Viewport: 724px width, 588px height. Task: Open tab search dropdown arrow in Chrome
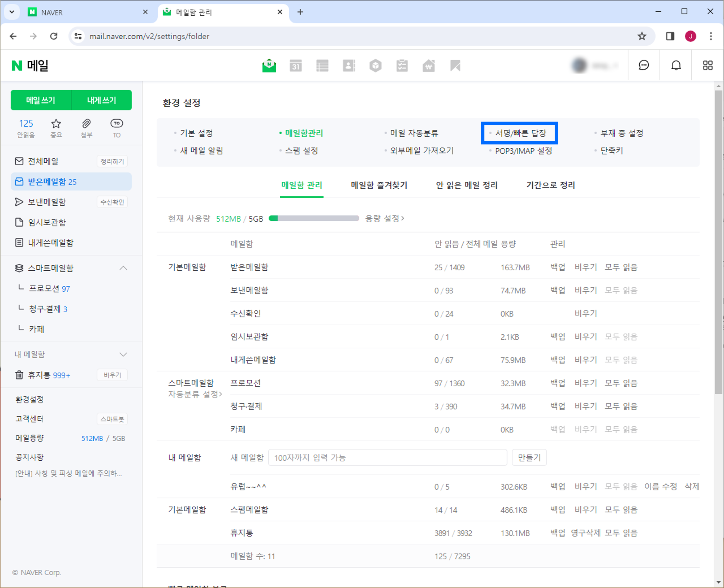(x=12, y=12)
